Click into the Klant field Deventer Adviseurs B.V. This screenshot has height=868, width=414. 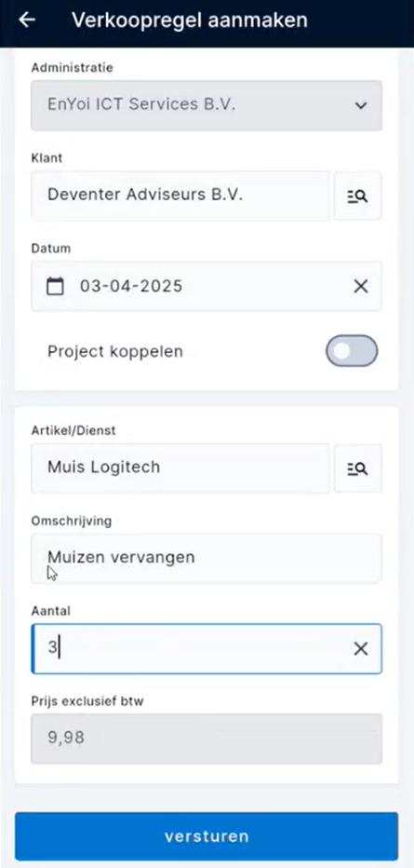180,196
